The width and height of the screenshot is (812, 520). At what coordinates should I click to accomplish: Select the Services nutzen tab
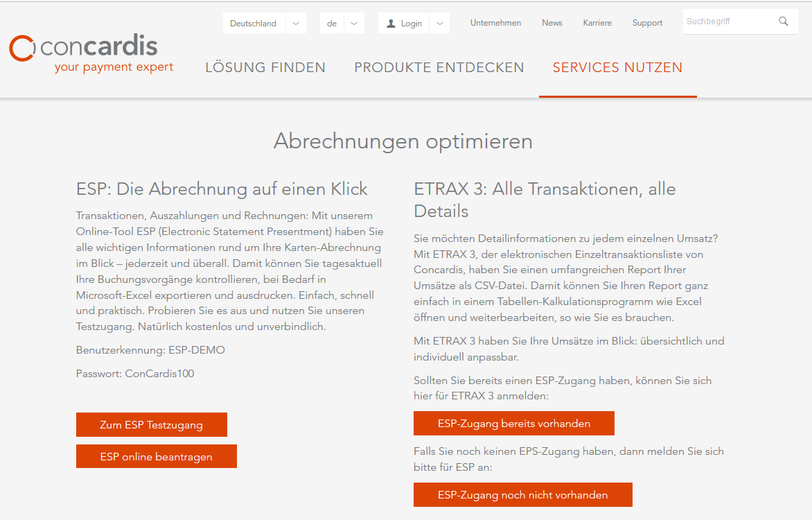[x=617, y=67]
